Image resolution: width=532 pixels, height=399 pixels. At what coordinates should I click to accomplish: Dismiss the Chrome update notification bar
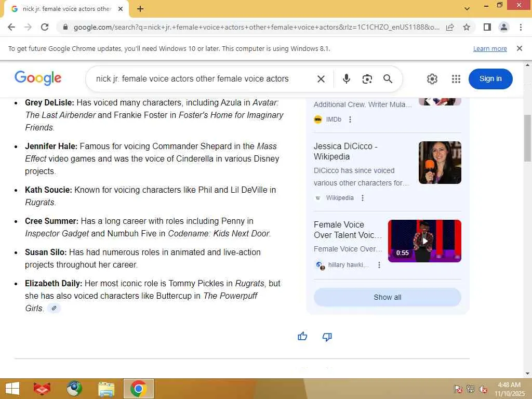pos(520,48)
